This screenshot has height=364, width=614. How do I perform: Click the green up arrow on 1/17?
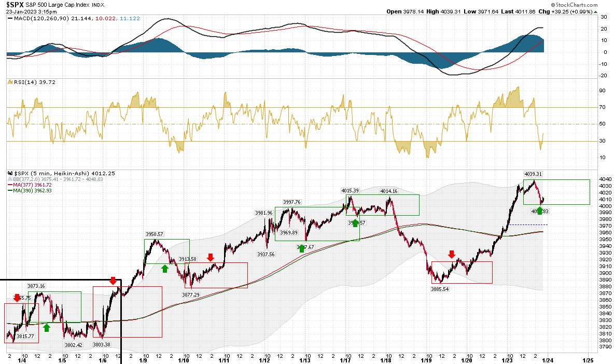(355, 223)
